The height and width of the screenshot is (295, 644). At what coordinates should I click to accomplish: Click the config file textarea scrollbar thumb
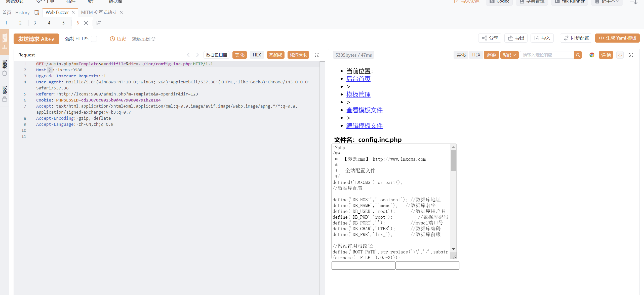pos(453,160)
